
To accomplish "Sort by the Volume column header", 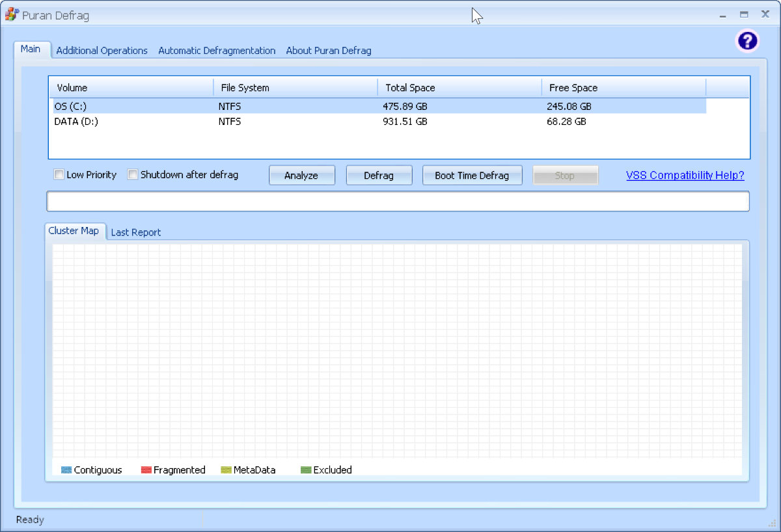I will pos(132,87).
